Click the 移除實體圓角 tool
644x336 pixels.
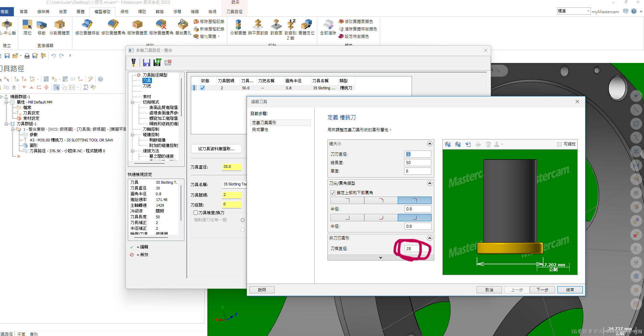point(161,27)
